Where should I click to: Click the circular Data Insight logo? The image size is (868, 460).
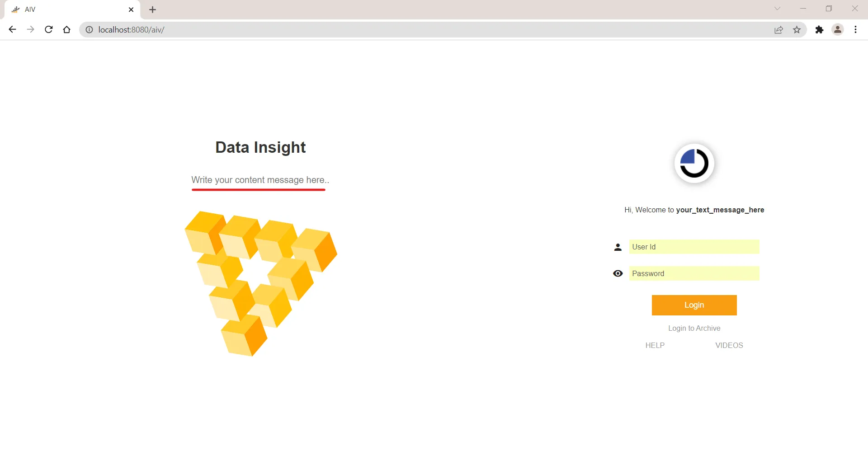coord(694,163)
